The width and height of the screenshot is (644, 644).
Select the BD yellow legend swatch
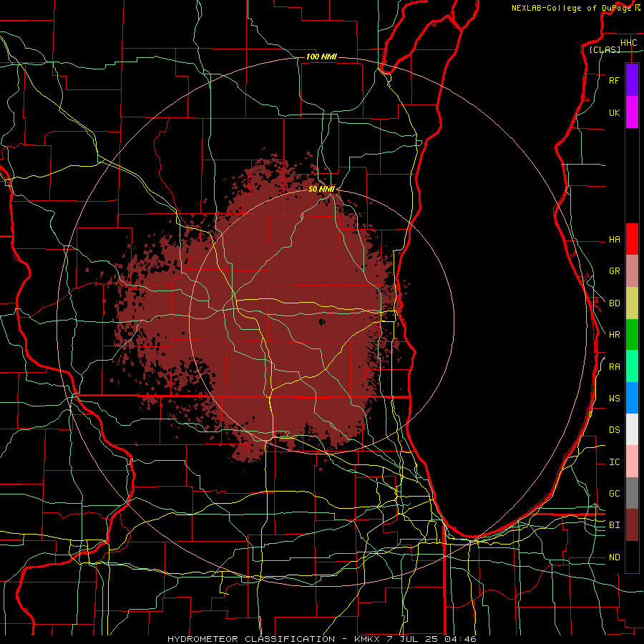[632, 303]
